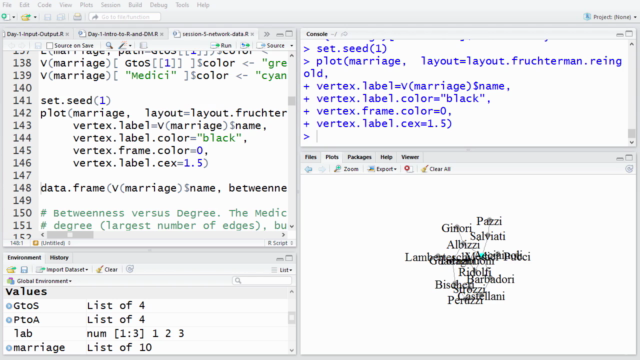Open the (Untitled) function dropdown
Screen dimensions: 640x360
[x=52, y=243]
